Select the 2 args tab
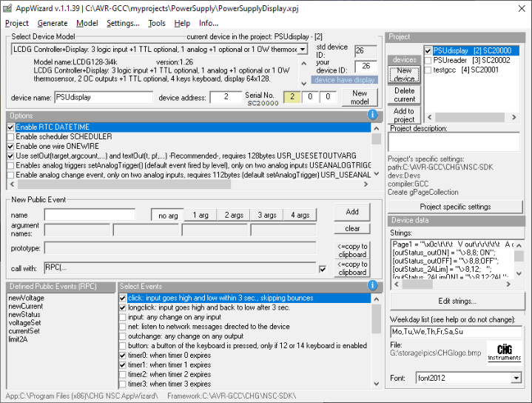Viewport: 532px width, 403px height. tap(233, 215)
